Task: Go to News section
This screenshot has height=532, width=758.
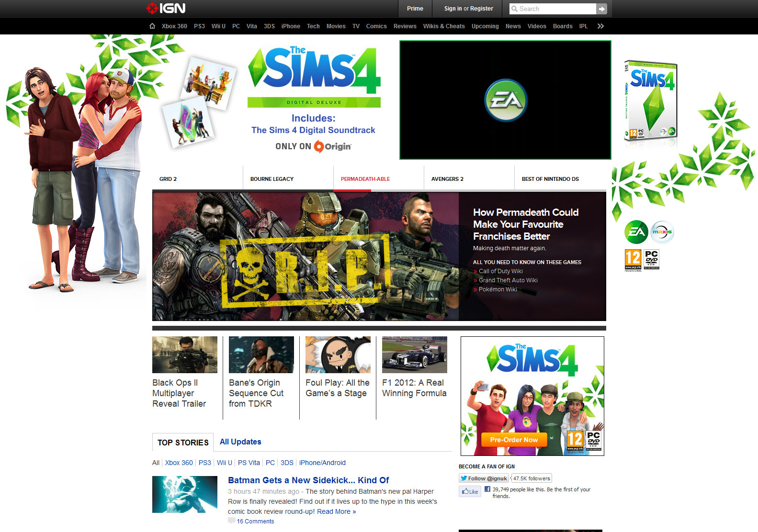Action: coord(513,26)
